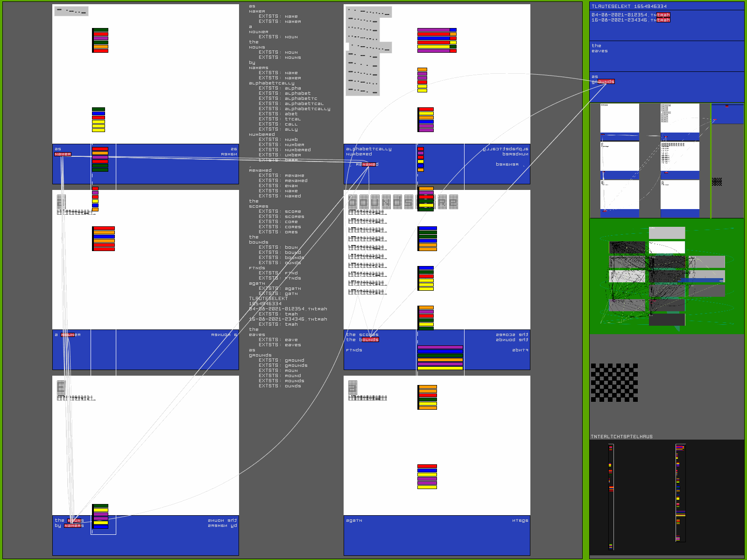The height and width of the screenshot is (560, 747).
Task: Click the right color strip in the dark panel
Action: [681, 493]
